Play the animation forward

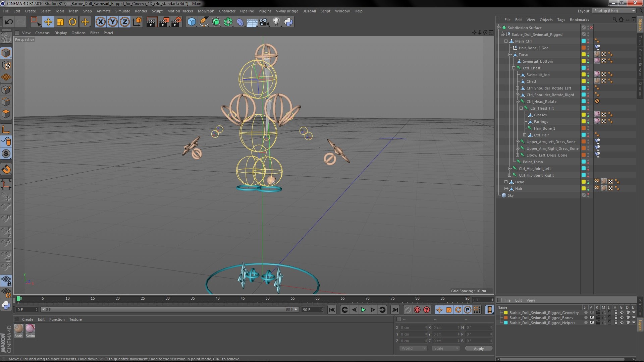pos(363,310)
